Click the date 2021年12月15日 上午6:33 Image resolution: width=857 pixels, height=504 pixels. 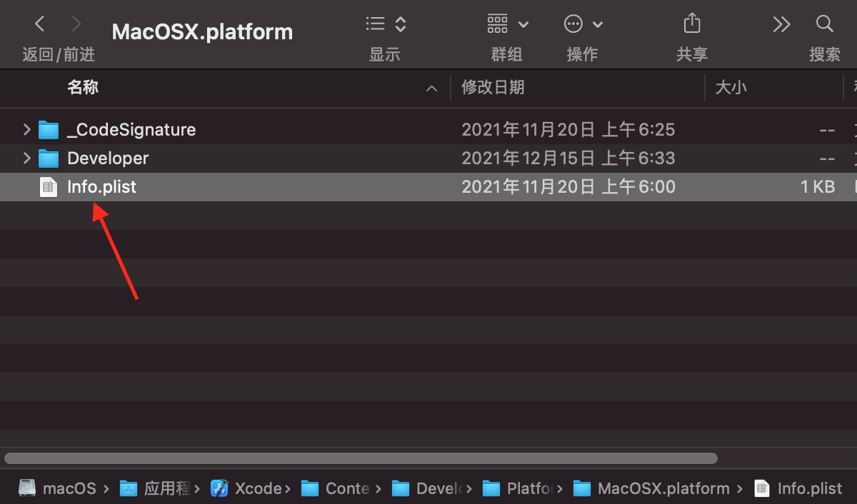tap(568, 158)
